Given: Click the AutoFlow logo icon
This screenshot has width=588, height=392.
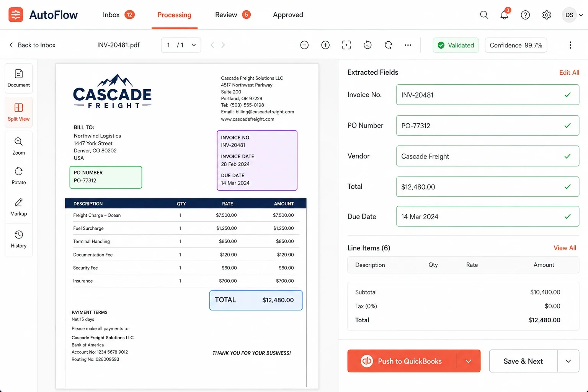Looking at the screenshot, I should [x=16, y=15].
